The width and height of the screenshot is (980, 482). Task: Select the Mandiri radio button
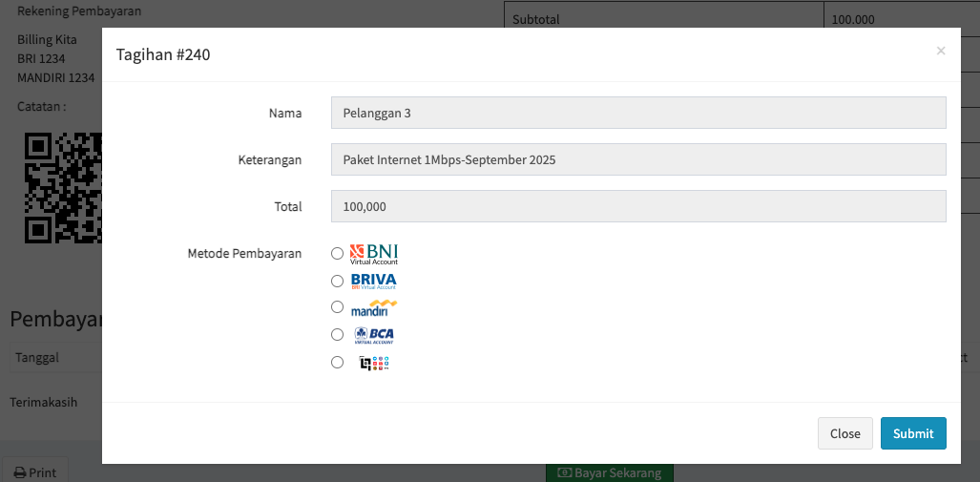pos(337,307)
